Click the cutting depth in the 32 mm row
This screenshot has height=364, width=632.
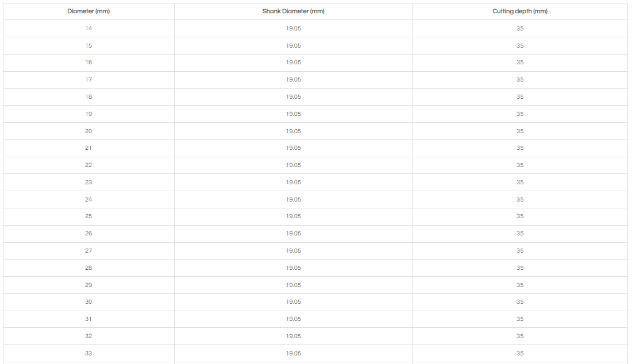click(x=519, y=336)
